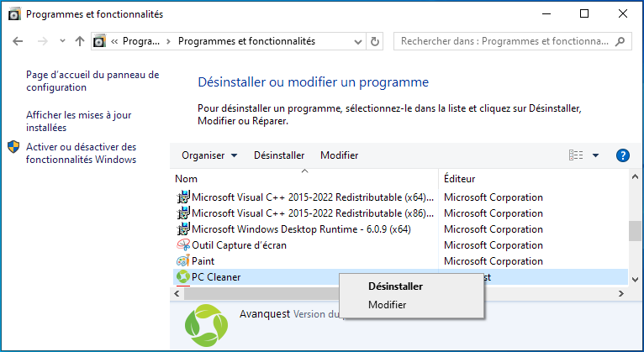
Task: Sort the list by Éditeur column header
Action: [x=460, y=179]
